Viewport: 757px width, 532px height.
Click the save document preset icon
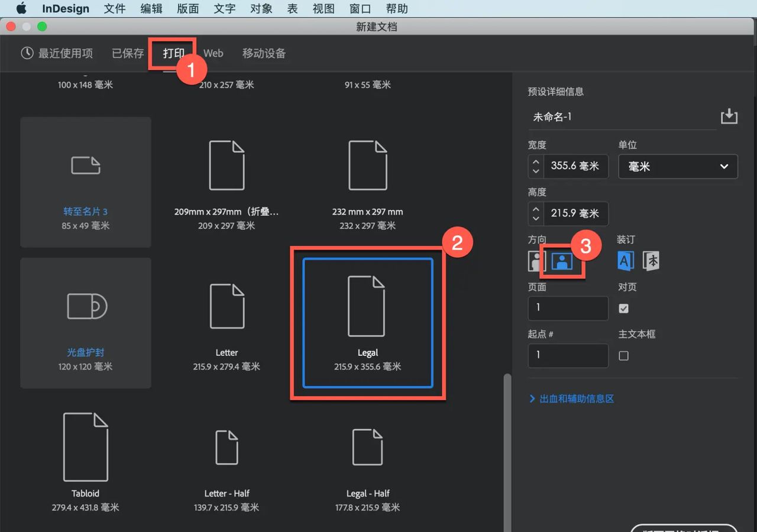[729, 116]
